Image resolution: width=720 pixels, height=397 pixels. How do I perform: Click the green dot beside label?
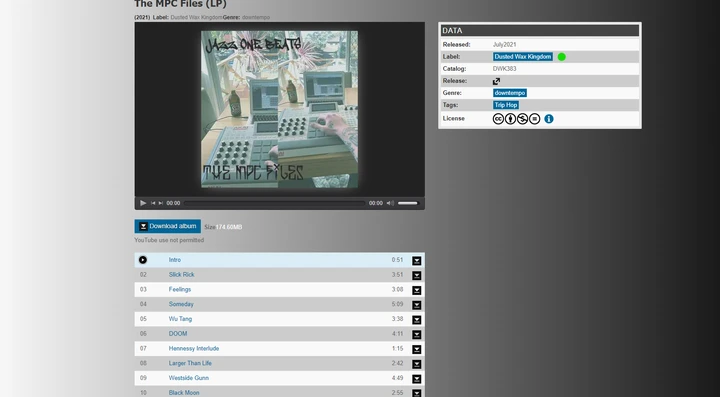562,57
